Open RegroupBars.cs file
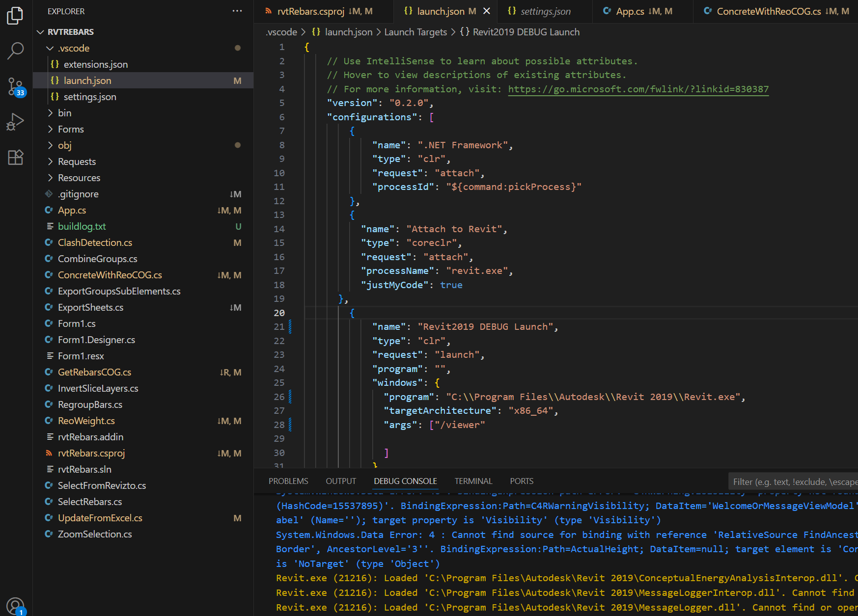 point(143,404)
